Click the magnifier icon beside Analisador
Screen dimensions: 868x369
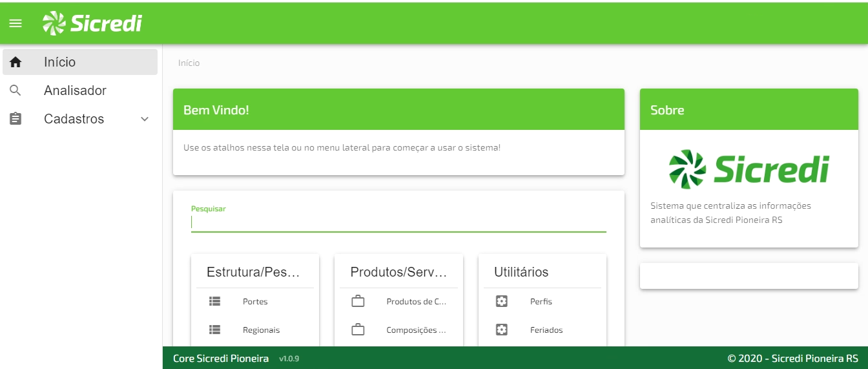pos(15,90)
